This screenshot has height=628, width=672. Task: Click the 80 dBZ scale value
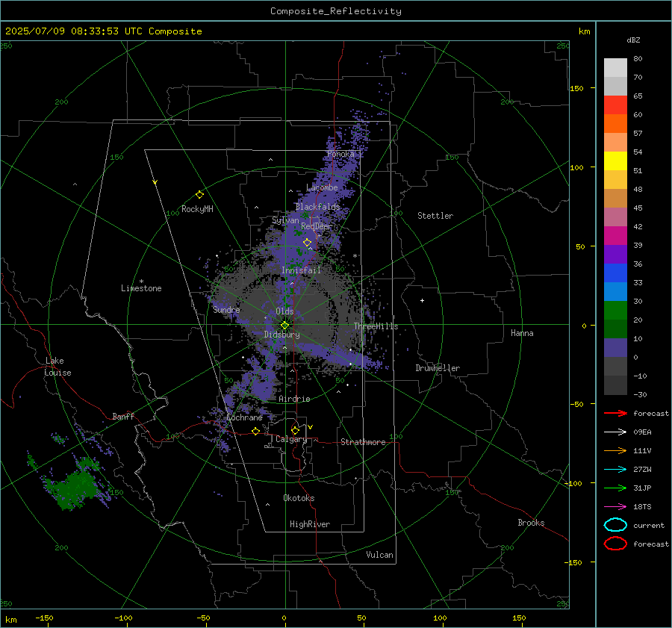pos(638,59)
